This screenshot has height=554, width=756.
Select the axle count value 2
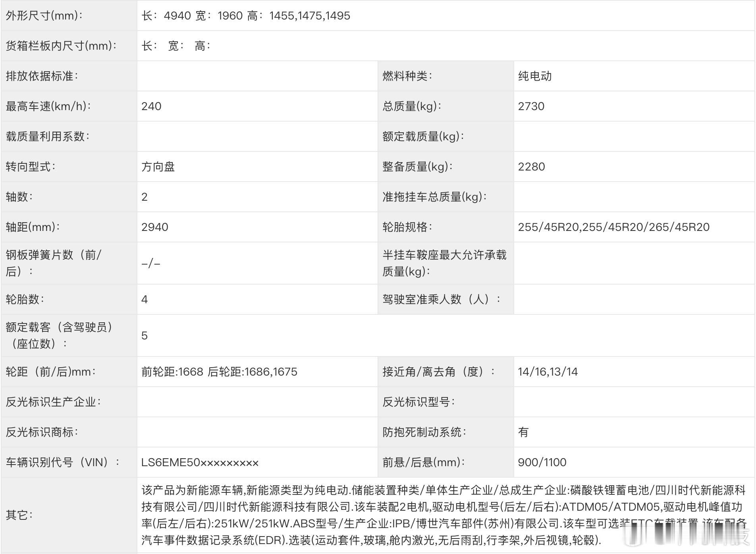pos(145,197)
